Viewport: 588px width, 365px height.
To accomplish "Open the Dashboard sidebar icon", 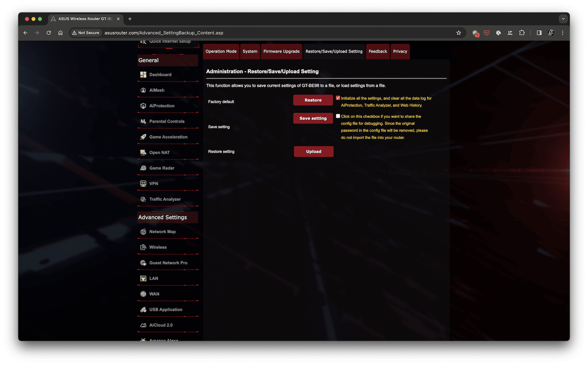I will (x=143, y=75).
